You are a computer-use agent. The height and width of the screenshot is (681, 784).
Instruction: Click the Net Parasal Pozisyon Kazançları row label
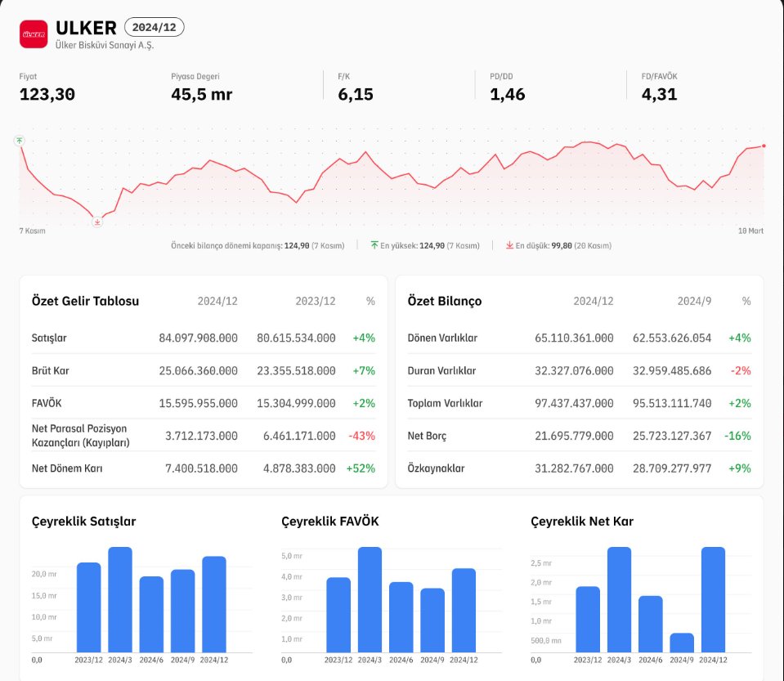coord(80,436)
